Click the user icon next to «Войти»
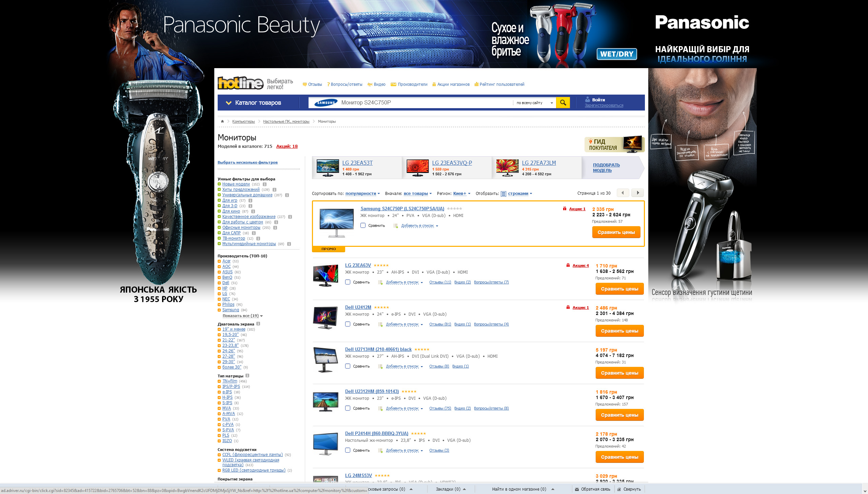 pos(588,99)
